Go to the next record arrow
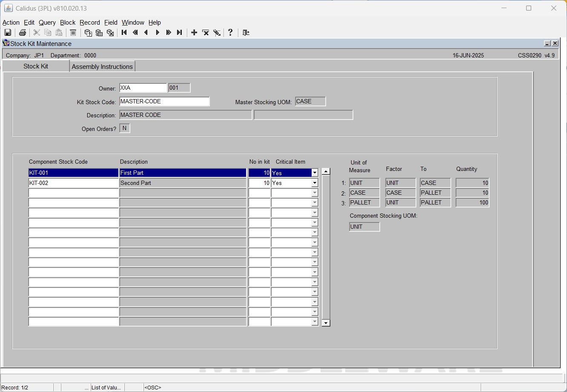Viewport: 567px width, 392px height. (157, 33)
